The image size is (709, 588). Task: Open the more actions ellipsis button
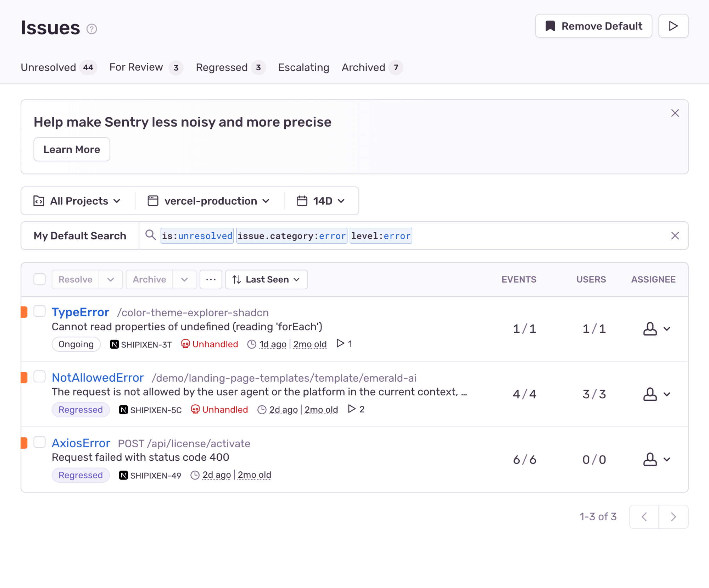(211, 279)
